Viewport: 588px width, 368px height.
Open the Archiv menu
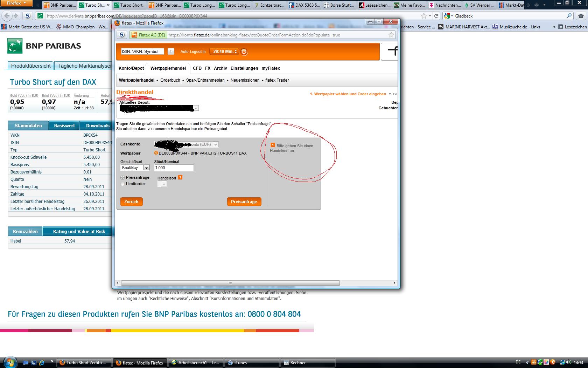[220, 68]
